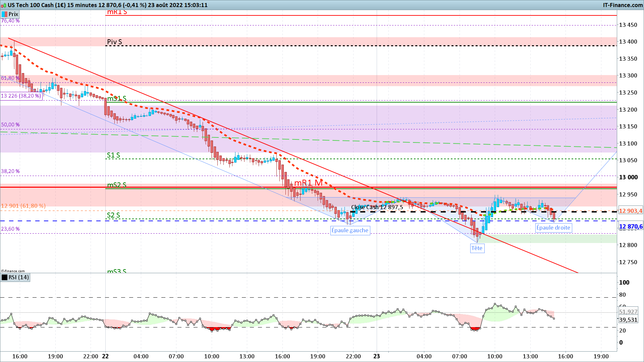
Task: Select the Épaule droite annotation label
Action: click(553, 228)
